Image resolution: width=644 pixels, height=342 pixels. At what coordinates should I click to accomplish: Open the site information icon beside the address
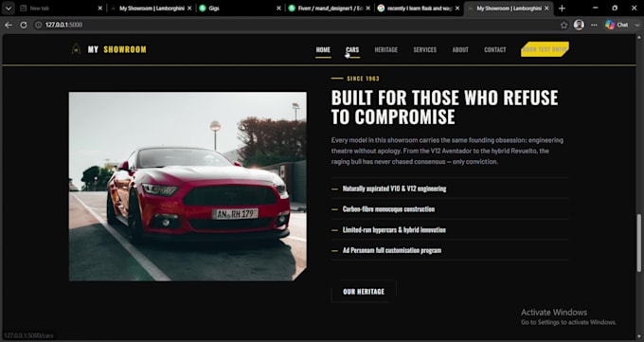point(38,25)
